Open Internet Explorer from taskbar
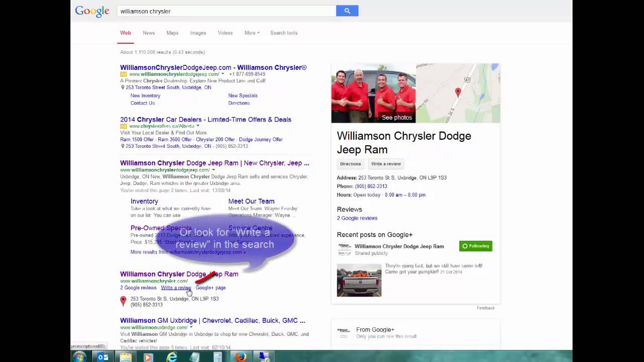644x362 pixels. 172,357
